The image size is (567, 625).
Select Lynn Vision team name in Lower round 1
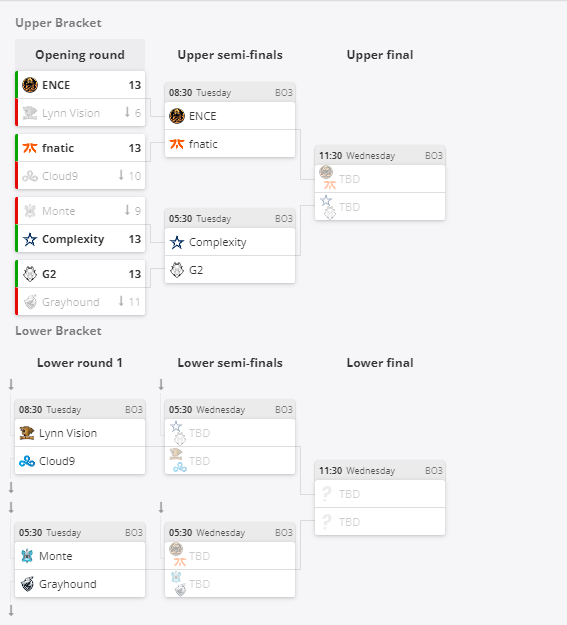68,433
